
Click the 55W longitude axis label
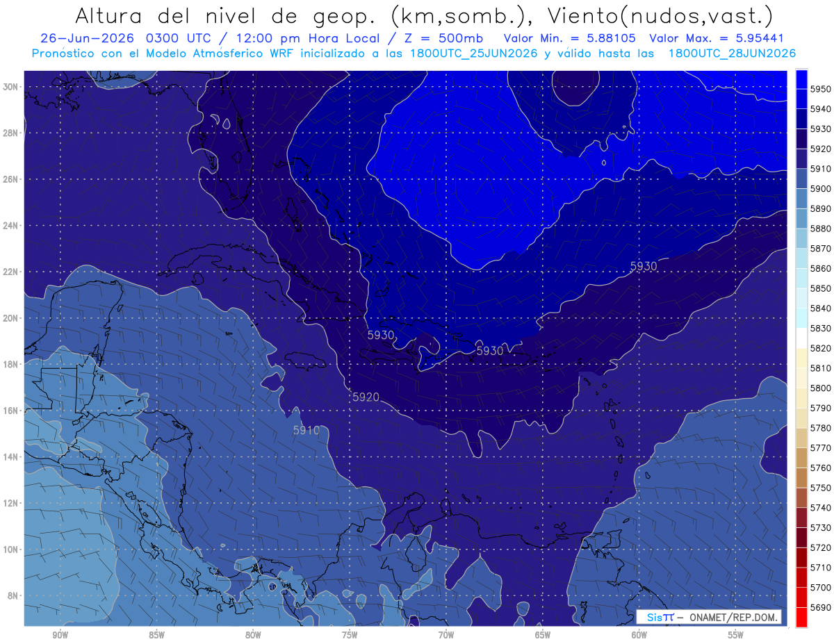(x=736, y=635)
